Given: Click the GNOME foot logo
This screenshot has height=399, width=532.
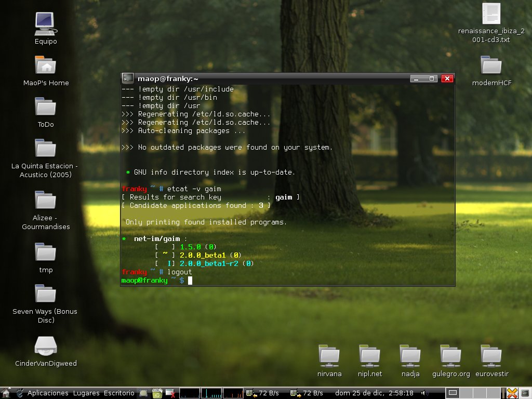Looking at the screenshot, I should [20, 393].
